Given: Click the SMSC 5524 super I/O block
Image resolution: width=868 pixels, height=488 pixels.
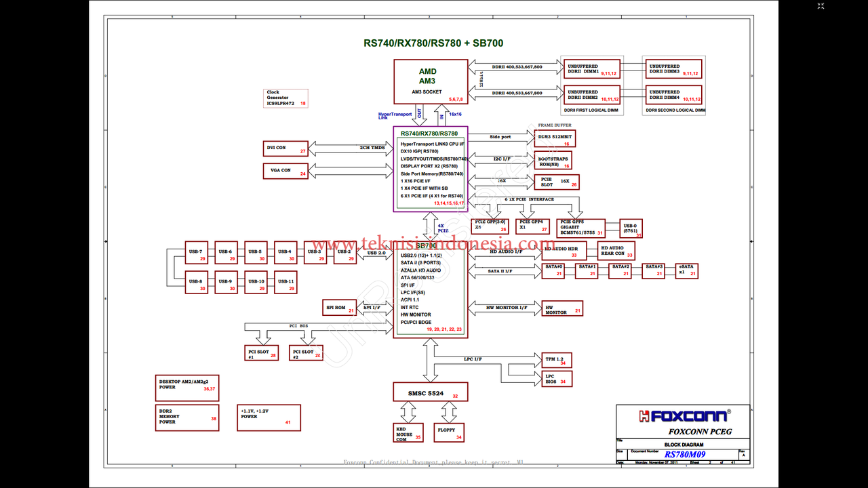Looking at the screenshot, I should tap(431, 392).
